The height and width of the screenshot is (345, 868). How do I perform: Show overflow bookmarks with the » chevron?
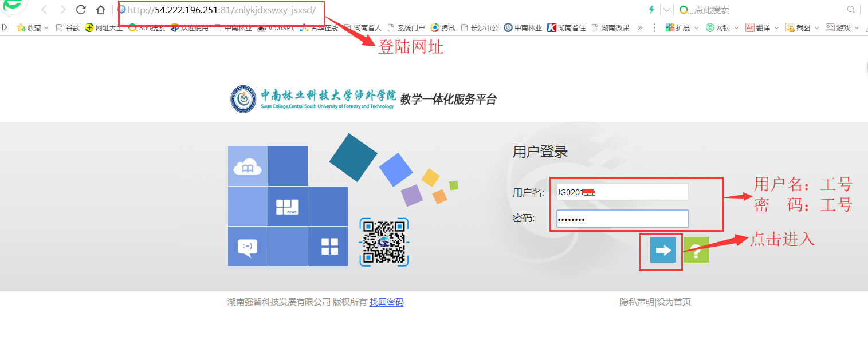coord(641,27)
